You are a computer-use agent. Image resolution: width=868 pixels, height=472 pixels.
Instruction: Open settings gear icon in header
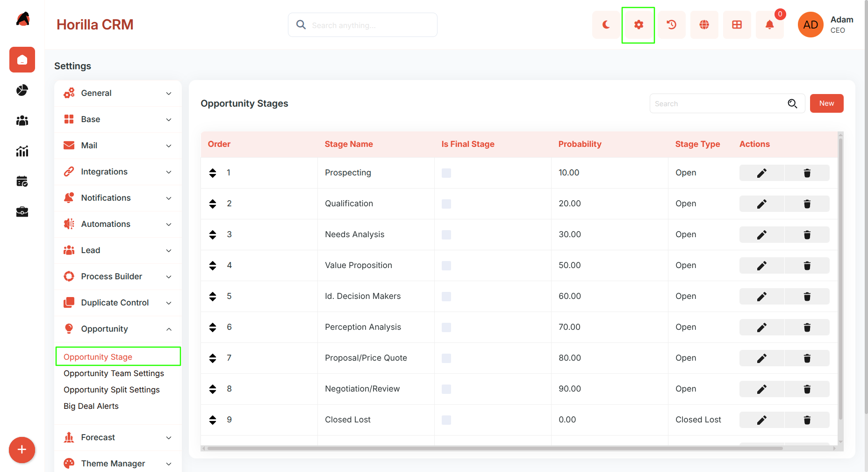tap(638, 25)
